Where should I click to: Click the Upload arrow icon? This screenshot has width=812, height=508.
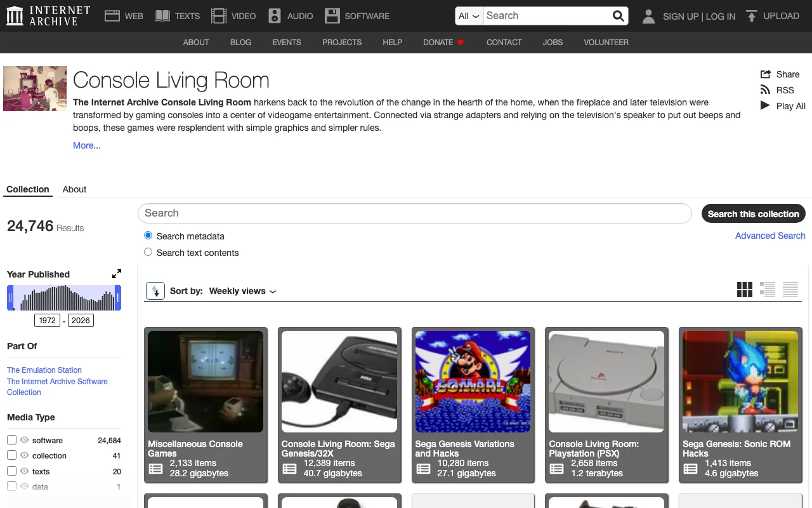point(752,16)
